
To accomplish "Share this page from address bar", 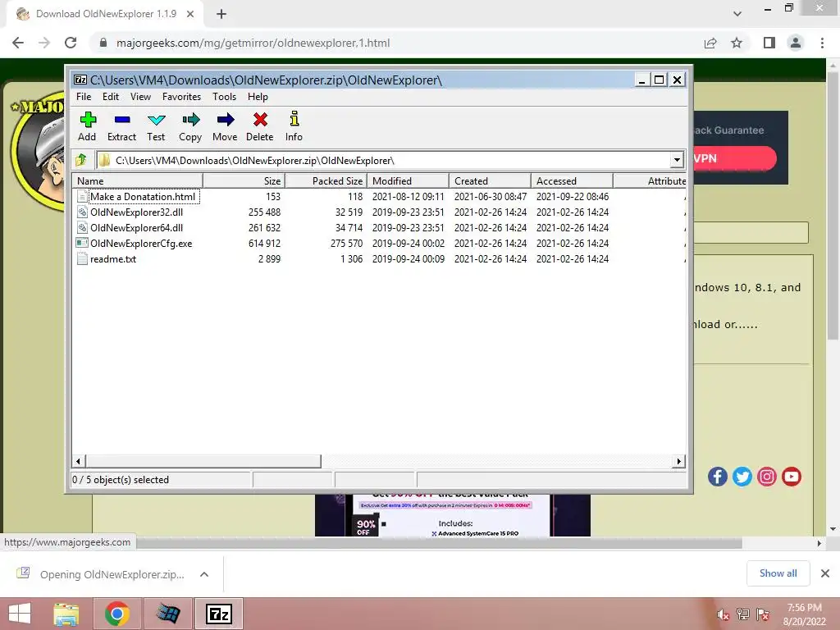I will (710, 43).
